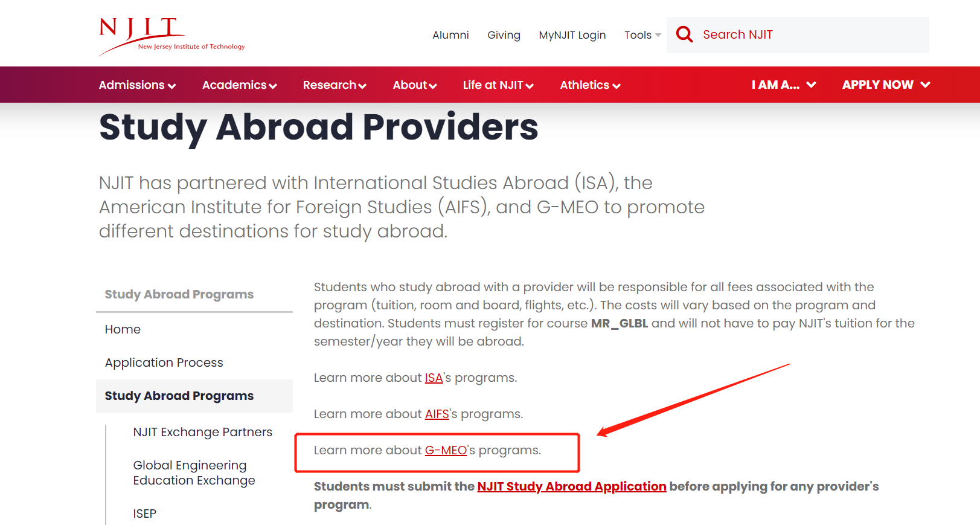Open the Giving link
This screenshot has height=525, width=980.
point(504,35)
